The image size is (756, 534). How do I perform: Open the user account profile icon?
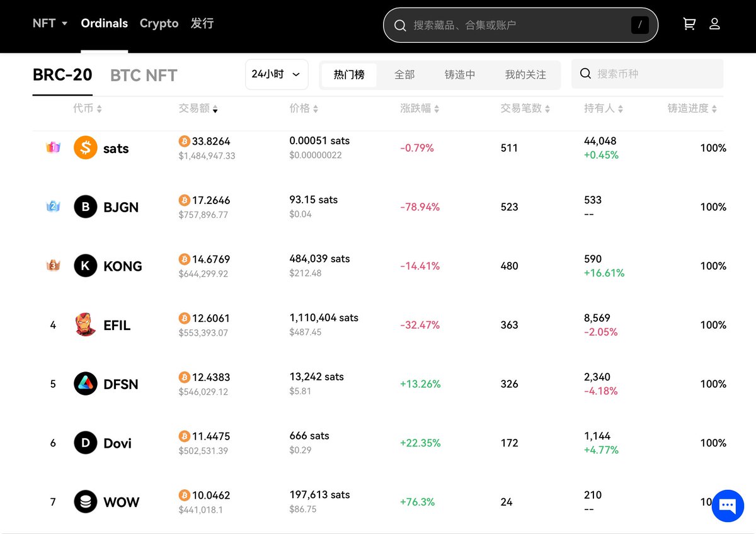[x=714, y=24]
